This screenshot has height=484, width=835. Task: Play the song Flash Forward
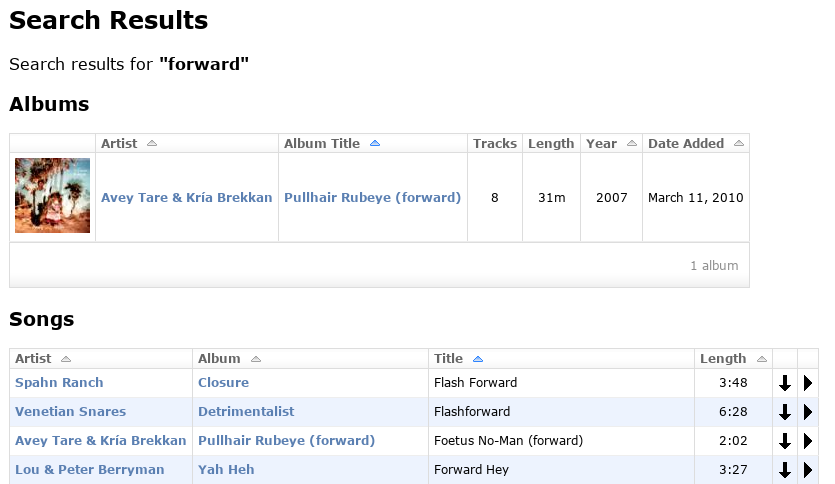[808, 383]
